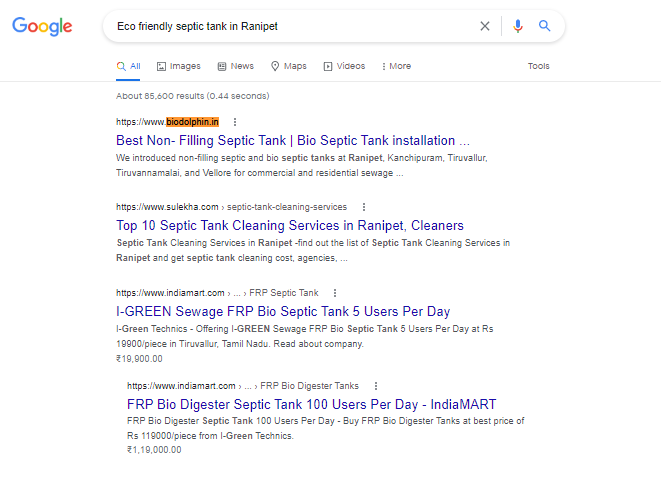Open the Maps results tab

(288, 66)
